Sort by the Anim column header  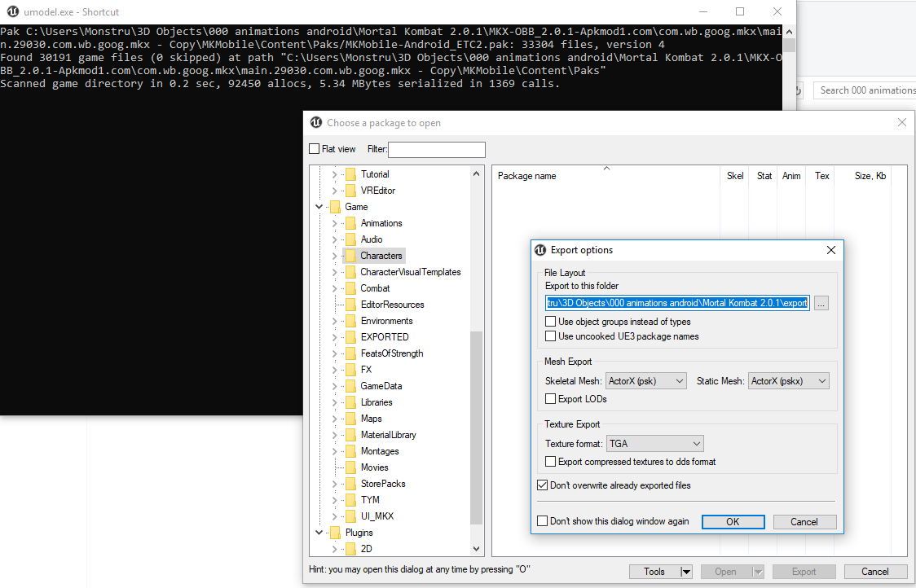(x=791, y=176)
